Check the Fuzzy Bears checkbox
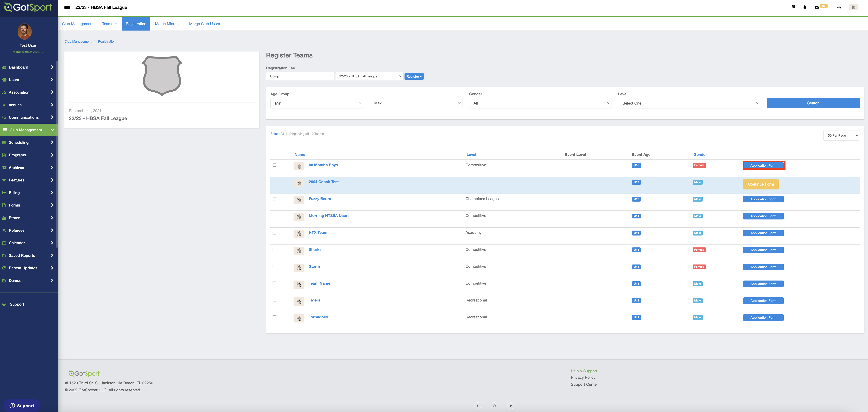 274,199
